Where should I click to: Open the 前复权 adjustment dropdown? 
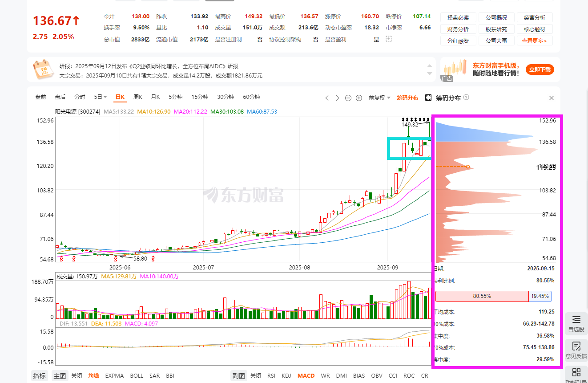tap(379, 98)
